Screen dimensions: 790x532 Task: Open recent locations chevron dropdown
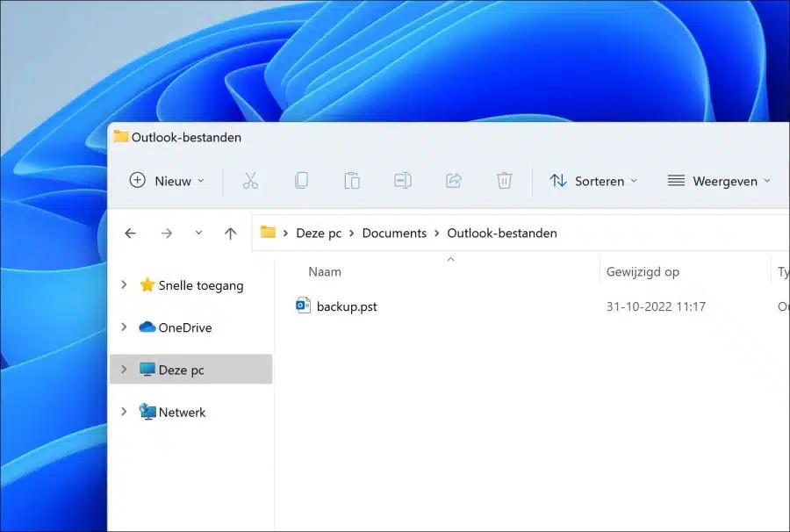click(199, 233)
